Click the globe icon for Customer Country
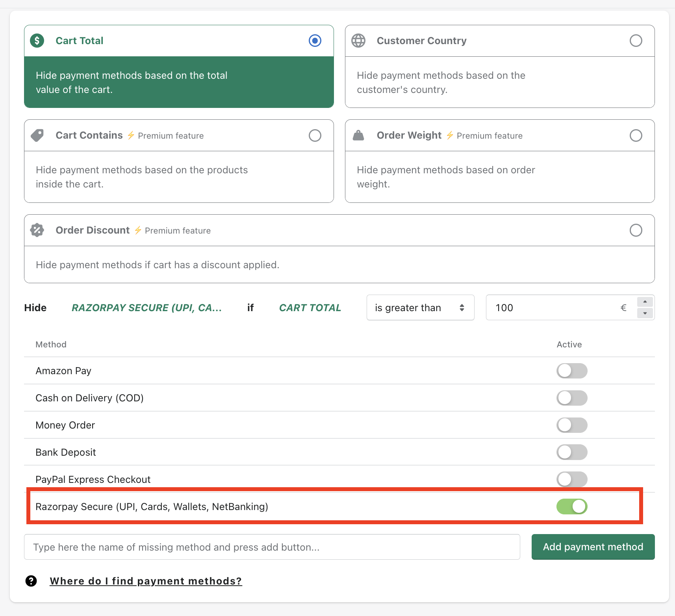 (x=358, y=41)
